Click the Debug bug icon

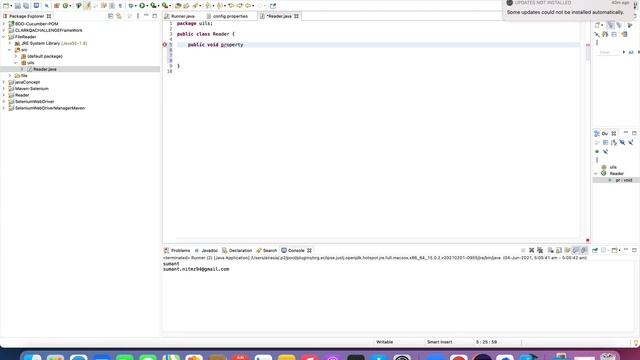tap(131, 6)
